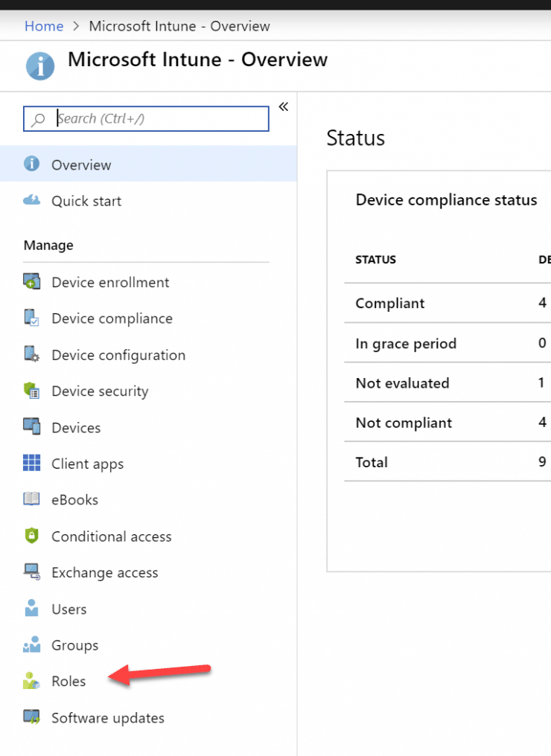
Task: Select the Groups people icon
Action: 33,645
